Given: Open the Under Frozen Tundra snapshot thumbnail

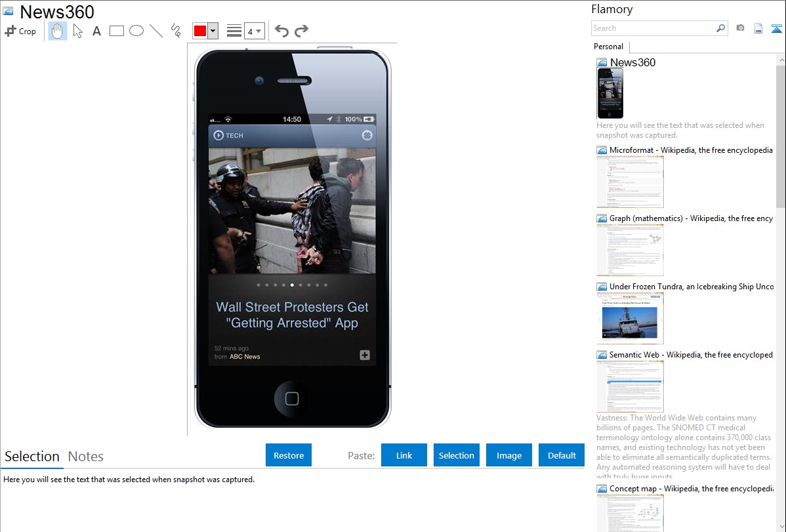Looking at the screenshot, I should [x=630, y=318].
